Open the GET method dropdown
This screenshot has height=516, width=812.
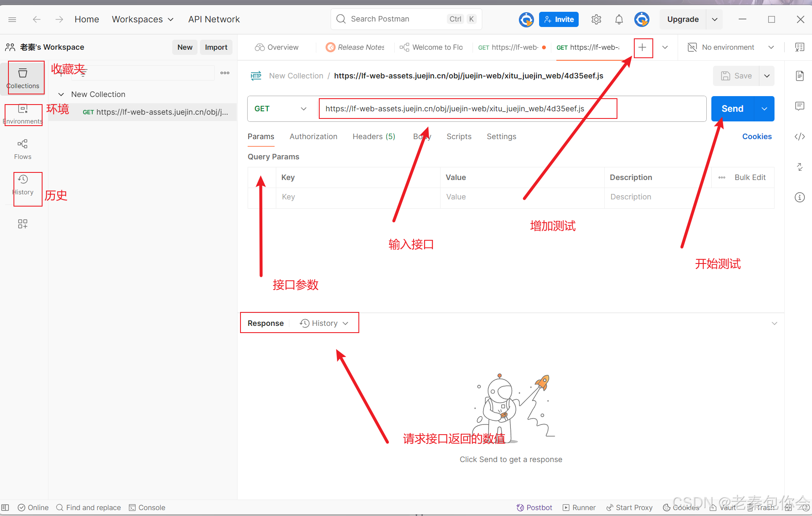[280, 109]
